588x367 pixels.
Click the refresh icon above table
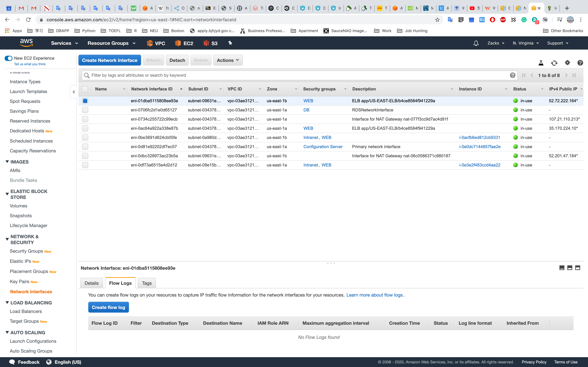tap(554, 63)
